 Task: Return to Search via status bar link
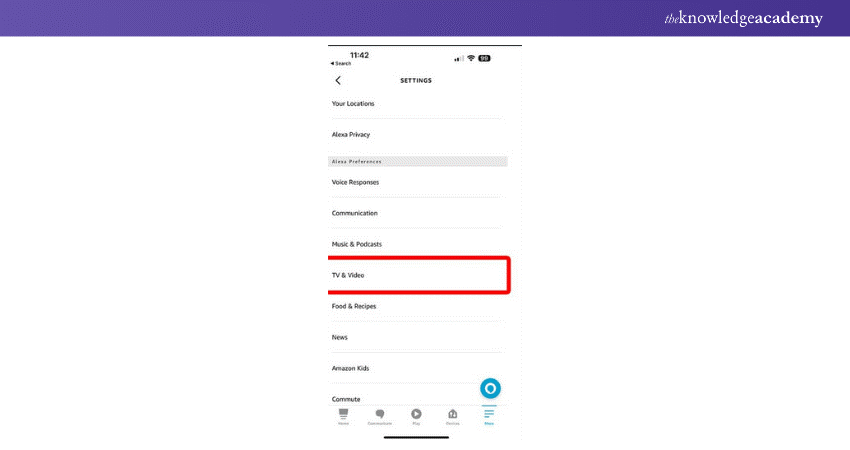point(340,63)
